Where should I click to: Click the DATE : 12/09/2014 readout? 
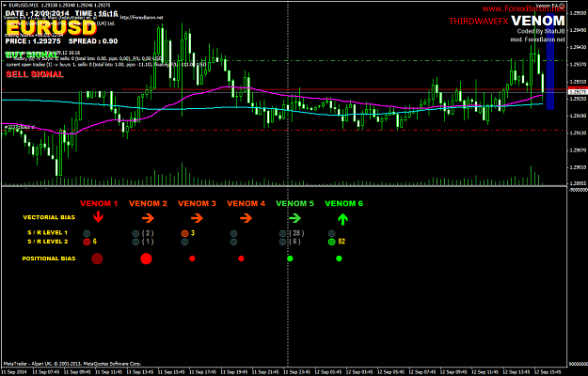click(x=37, y=14)
